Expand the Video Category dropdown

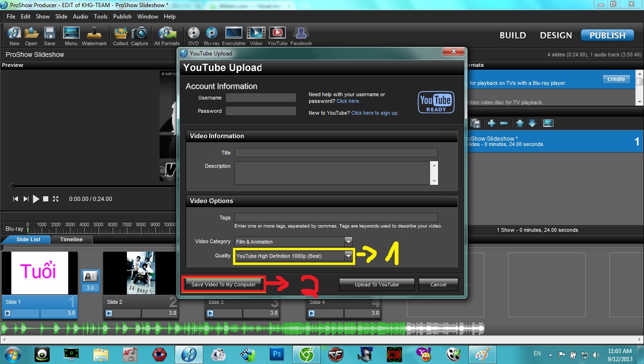pos(348,242)
